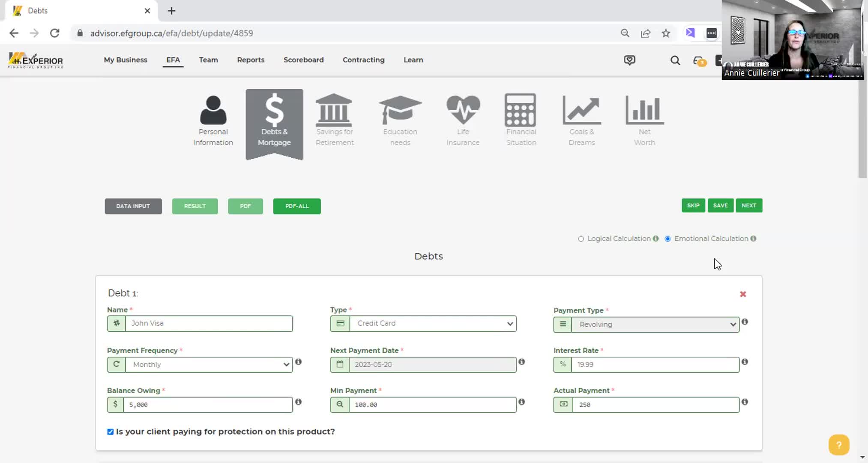Click the Personal Information person icon
868x463 pixels.
click(x=213, y=110)
